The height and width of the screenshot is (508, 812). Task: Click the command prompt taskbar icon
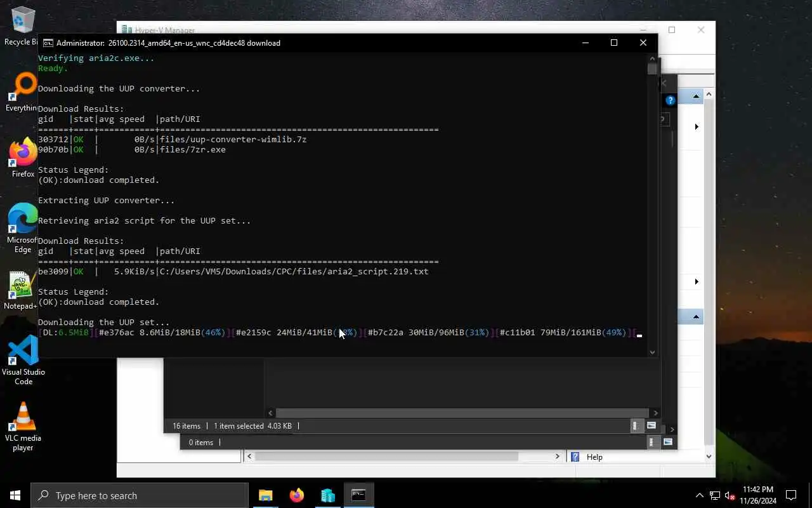pos(358,495)
